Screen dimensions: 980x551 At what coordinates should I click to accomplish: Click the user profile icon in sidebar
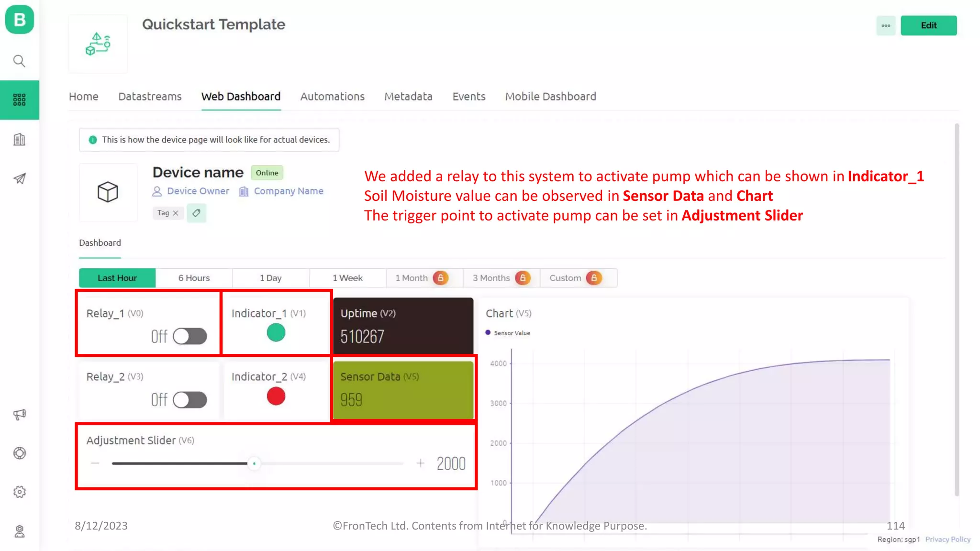click(x=19, y=531)
